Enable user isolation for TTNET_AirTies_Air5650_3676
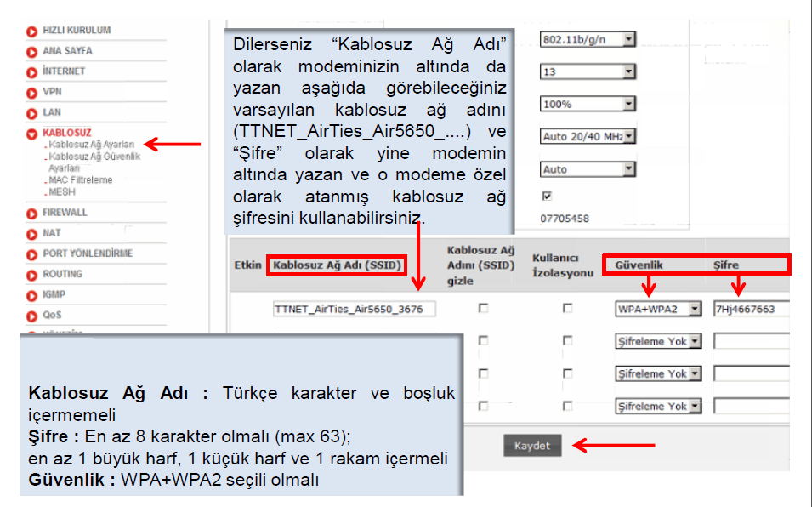Viewport: 812px width, 507px height. [x=568, y=308]
